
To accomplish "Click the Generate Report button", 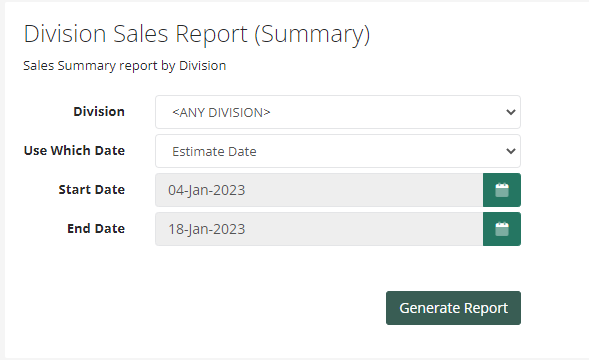I will coord(453,308).
